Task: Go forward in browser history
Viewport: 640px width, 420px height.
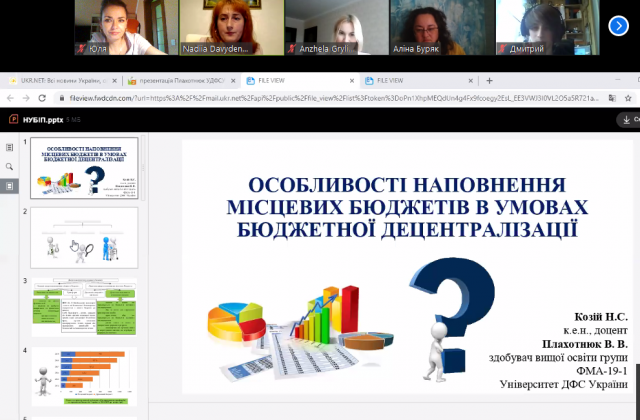Action: 26,98
